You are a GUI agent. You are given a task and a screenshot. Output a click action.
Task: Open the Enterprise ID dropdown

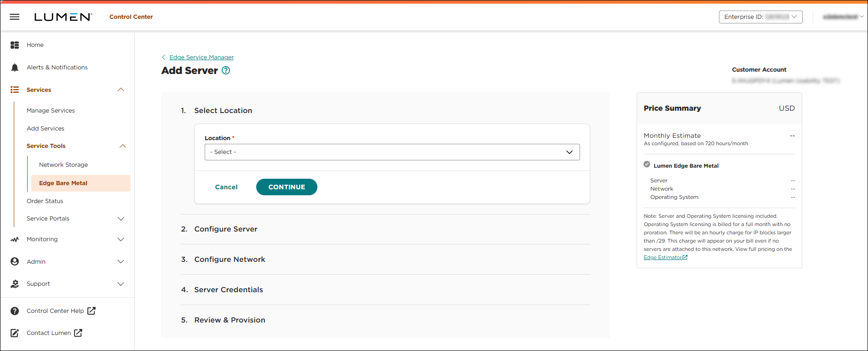pos(760,17)
